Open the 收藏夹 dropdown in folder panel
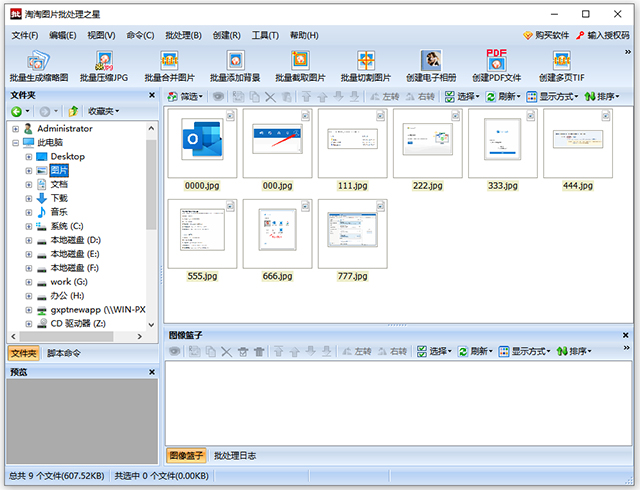The width and height of the screenshot is (640, 490). pyautogui.click(x=102, y=111)
